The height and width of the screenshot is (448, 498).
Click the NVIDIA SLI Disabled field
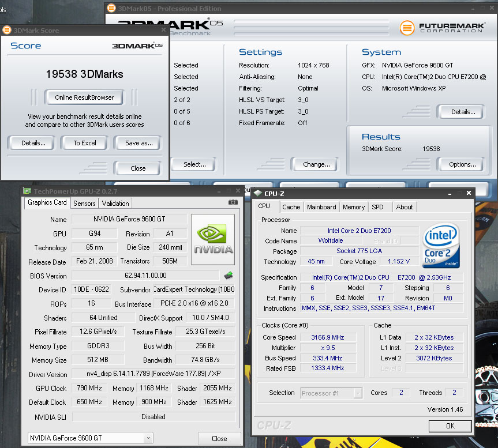tap(153, 417)
